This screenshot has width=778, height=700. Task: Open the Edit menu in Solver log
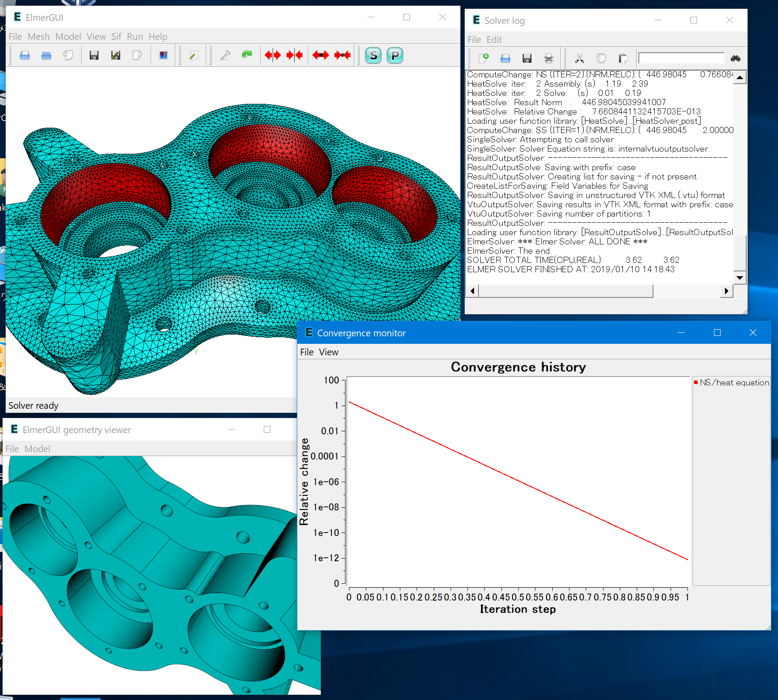click(x=494, y=40)
